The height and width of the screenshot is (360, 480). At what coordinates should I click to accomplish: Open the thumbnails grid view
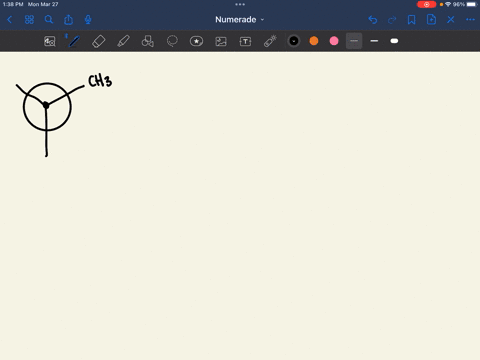pyautogui.click(x=29, y=20)
